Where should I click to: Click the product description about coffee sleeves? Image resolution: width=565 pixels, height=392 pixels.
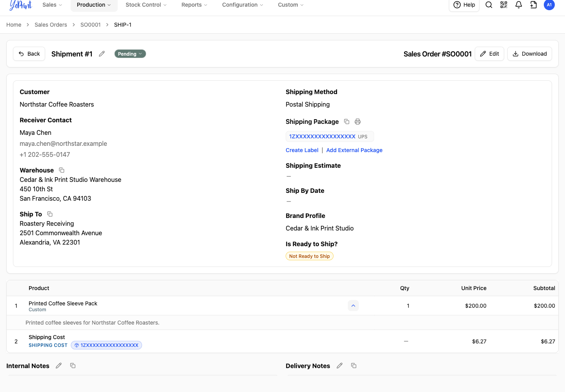(x=92, y=323)
